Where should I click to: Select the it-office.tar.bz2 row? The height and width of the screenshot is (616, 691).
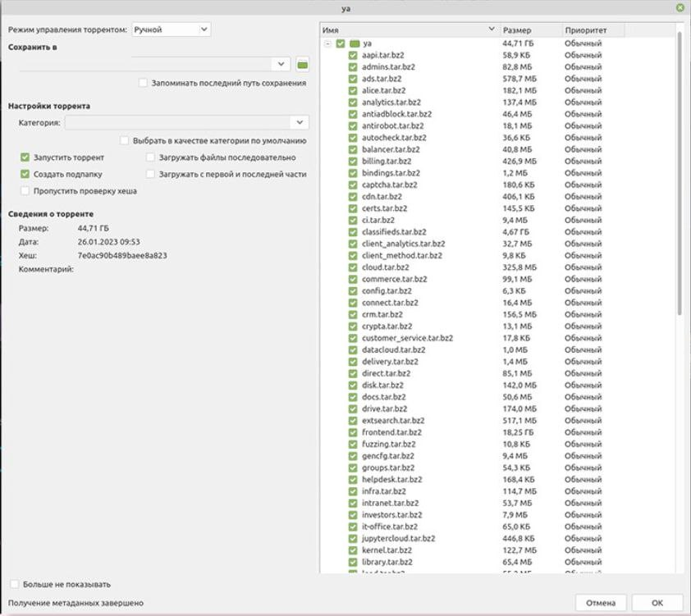(497, 527)
